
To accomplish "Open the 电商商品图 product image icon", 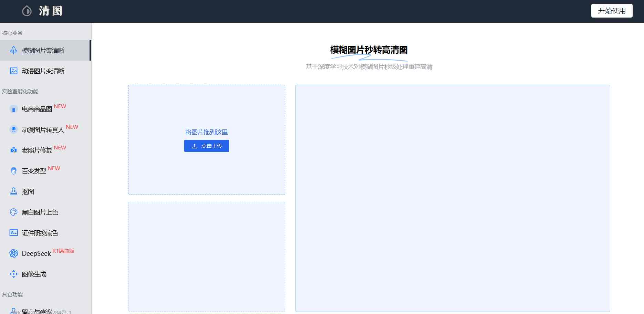I will coord(13,109).
